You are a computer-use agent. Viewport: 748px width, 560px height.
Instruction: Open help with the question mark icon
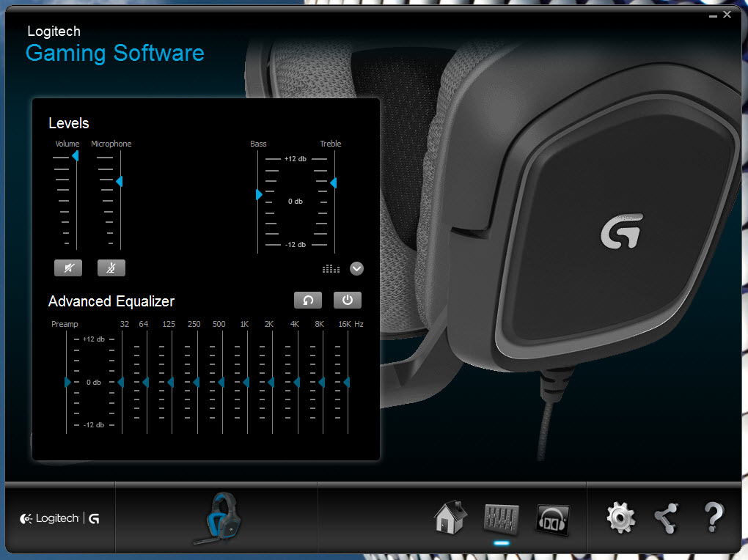(x=714, y=517)
